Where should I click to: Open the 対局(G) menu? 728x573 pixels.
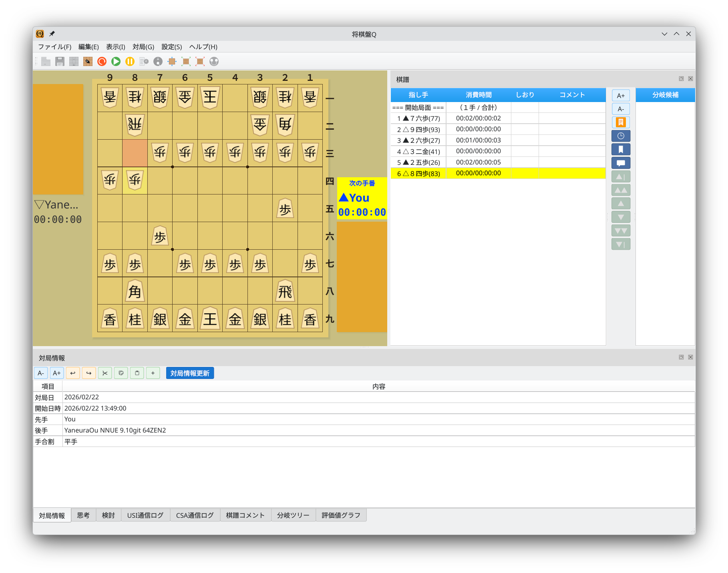click(x=143, y=47)
